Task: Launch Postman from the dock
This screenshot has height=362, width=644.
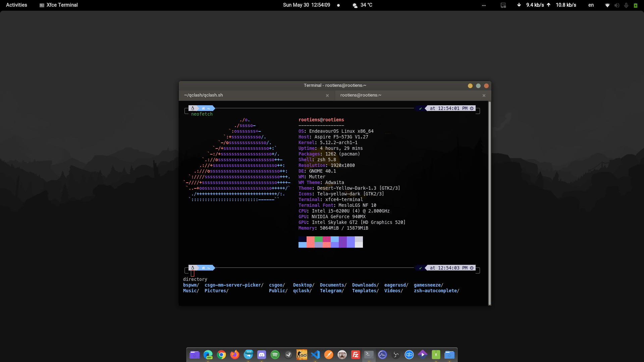Action: [x=329, y=355]
